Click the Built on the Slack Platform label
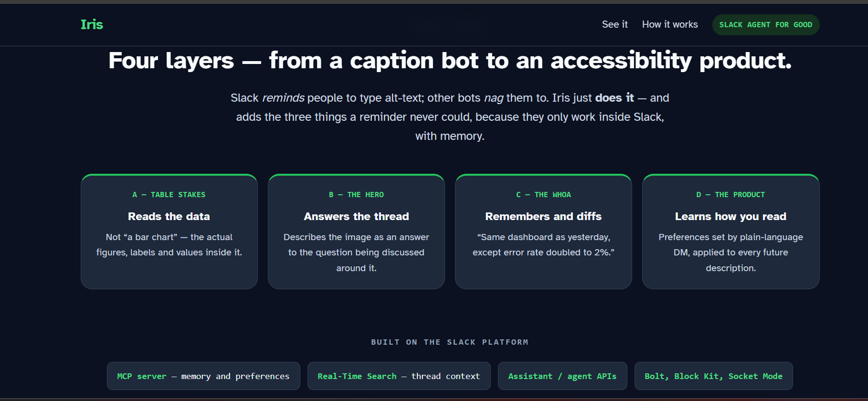Viewport: 868px width, 401px height. pyautogui.click(x=450, y=342)
